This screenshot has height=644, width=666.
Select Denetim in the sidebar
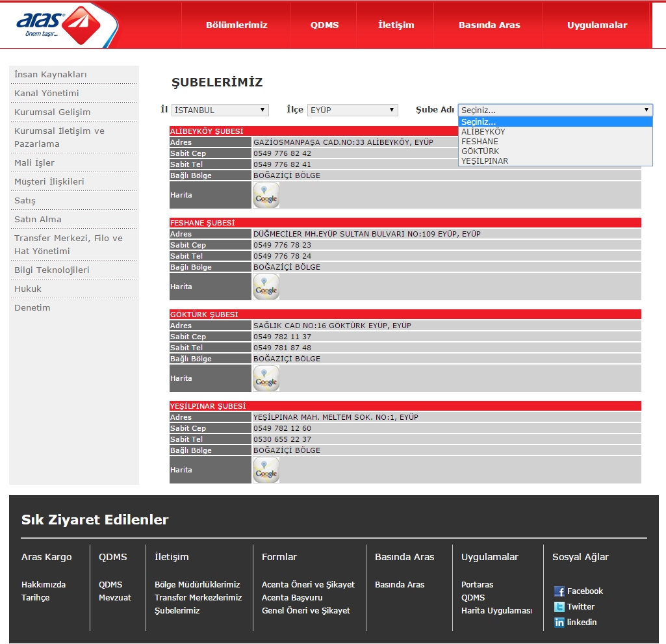pyautogui.click(x=32, y=307)
